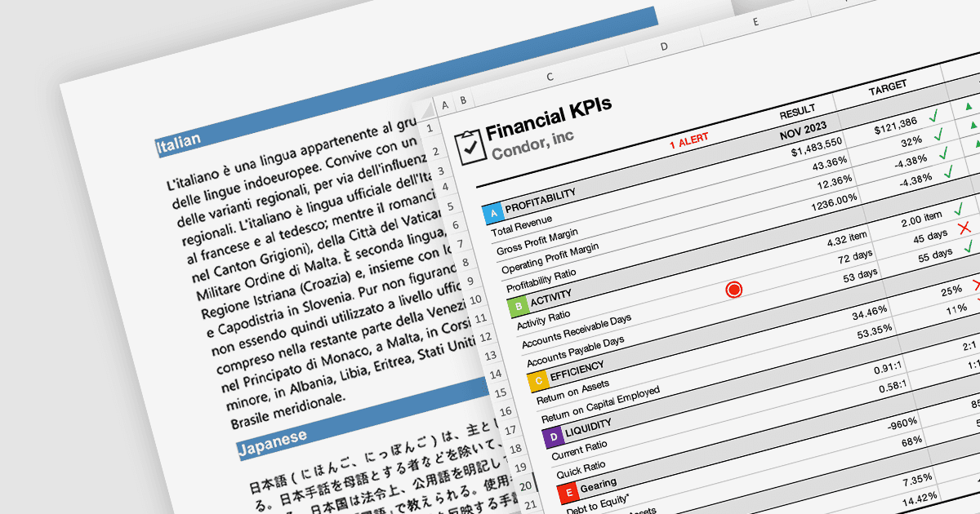Select row 17 header in the spreadsheet
Viewport: 980px width, 514px height.
510,430
